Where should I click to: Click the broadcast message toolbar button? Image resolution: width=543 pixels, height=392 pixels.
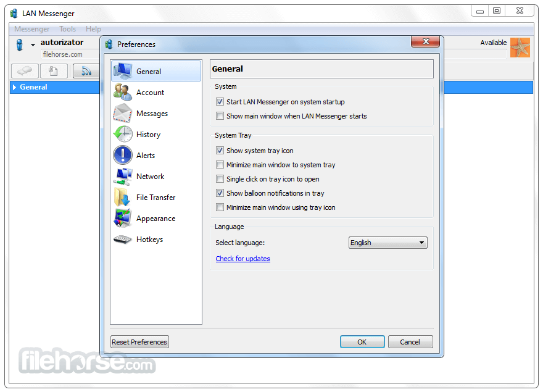(x=86, y=71)
